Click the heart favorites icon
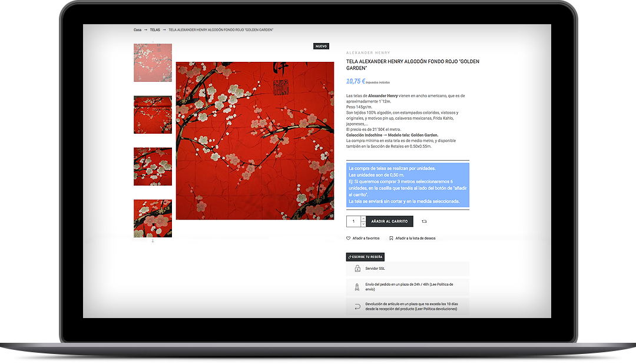This screenshot has width=636, height=364. (349, 238)
